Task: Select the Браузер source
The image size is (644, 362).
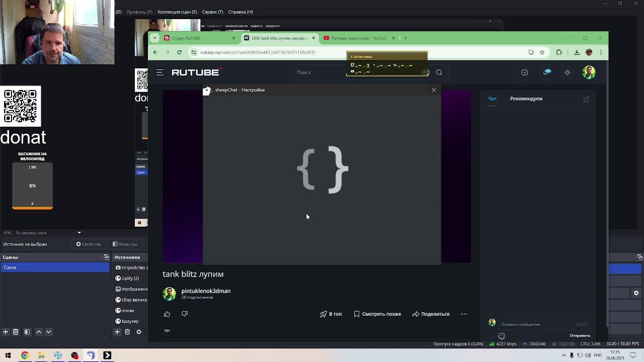Action: pyautogui.click(x=131, y=321)
